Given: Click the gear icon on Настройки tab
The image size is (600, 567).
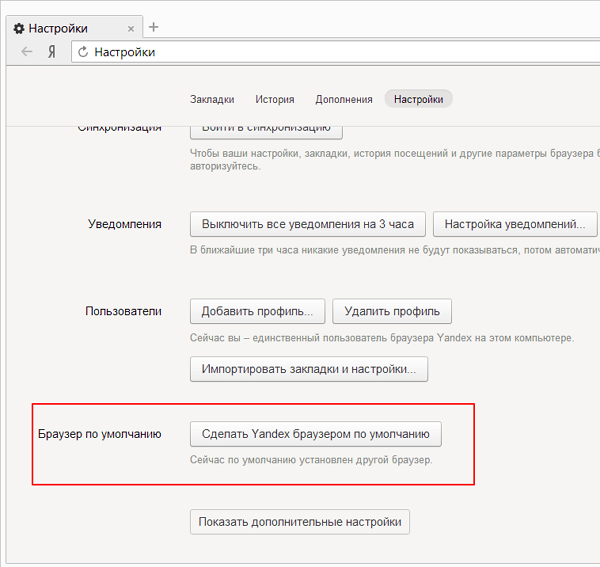Looking at the screenshot, I should coord(19,28).
